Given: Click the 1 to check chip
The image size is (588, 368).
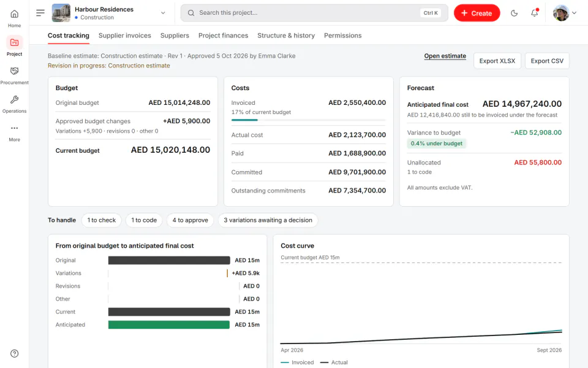Looking at the screenshot, I should tap(101, 220).
